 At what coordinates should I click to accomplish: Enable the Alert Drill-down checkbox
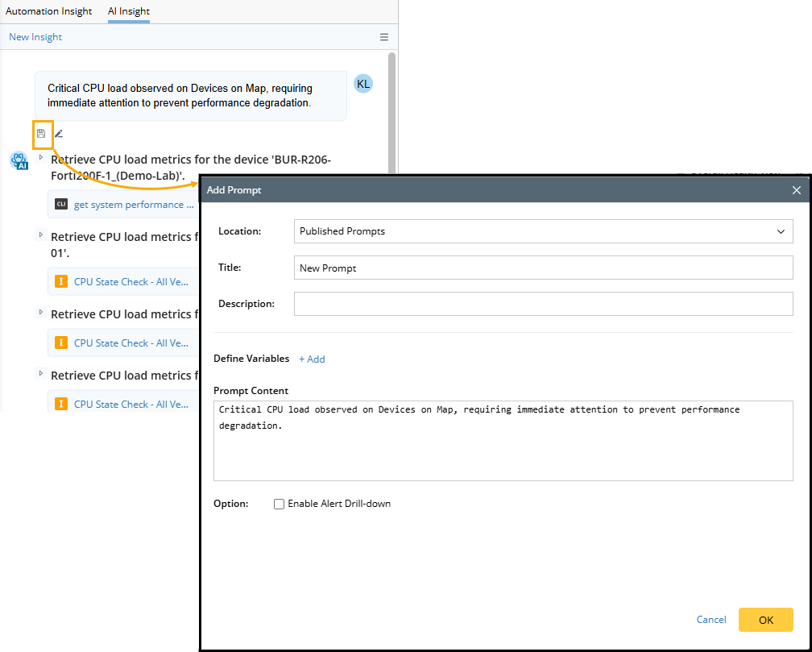pos(280,504)
